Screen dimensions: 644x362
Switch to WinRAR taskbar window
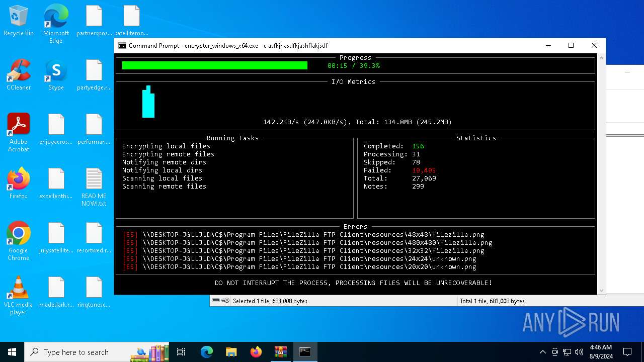pyautogui.click(x=280, y=352)
